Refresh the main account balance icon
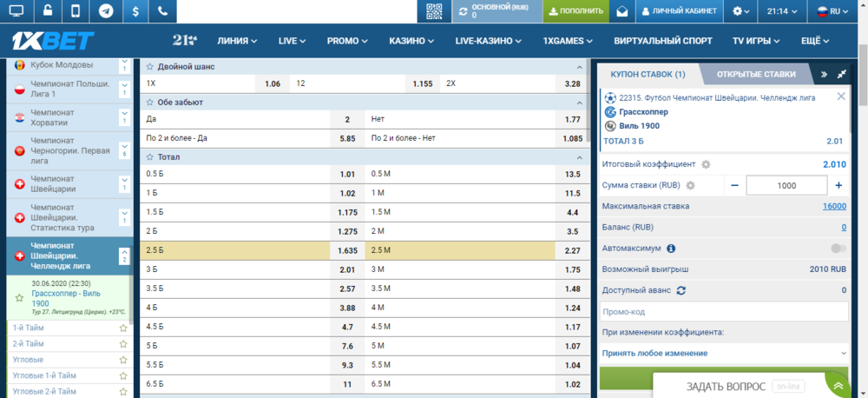This screenshot has height=398, width=868. [x=463, y=11]
